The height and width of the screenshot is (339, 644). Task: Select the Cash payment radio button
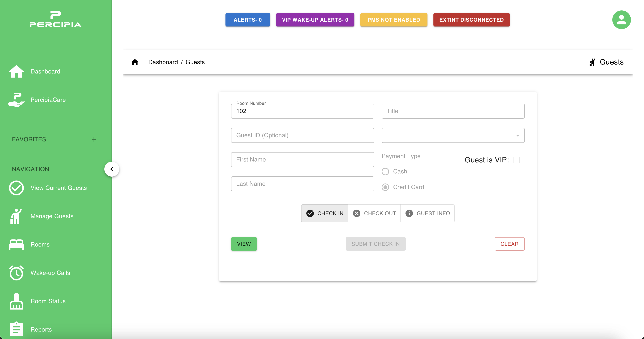coord(385,172)
